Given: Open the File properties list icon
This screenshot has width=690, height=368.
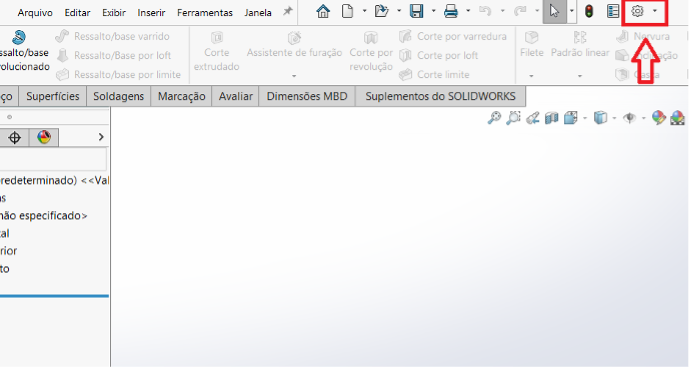Looking at the screenshot, I should [x=613, y=11].
